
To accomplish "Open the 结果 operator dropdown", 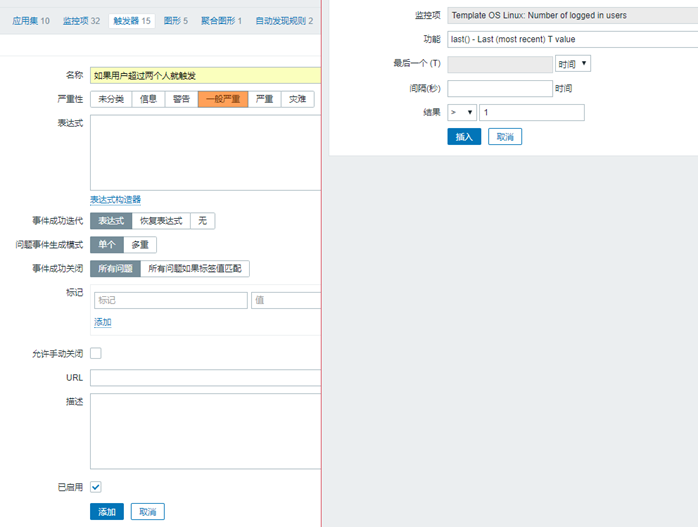I will pos(462,112).
